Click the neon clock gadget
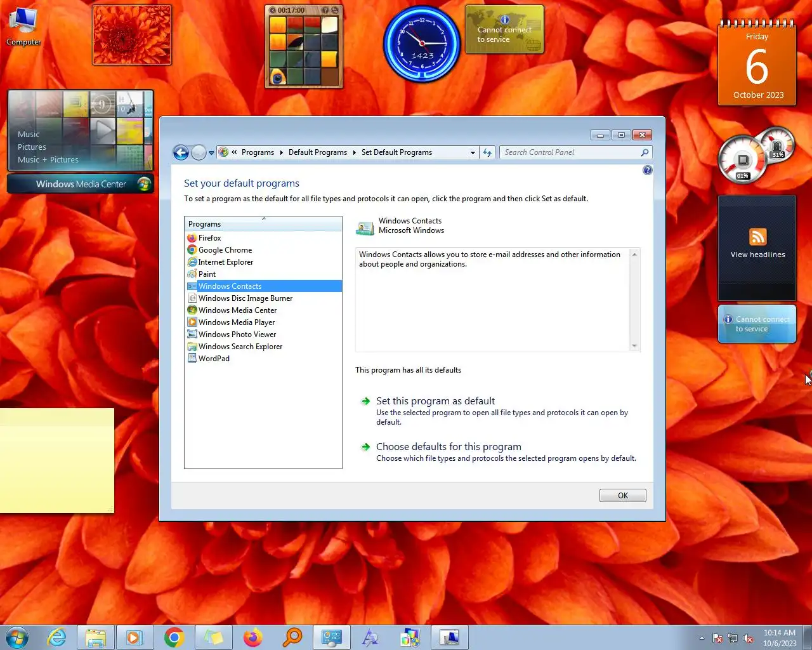The width and height of the screenshot is (812, 650). [421, 44]
